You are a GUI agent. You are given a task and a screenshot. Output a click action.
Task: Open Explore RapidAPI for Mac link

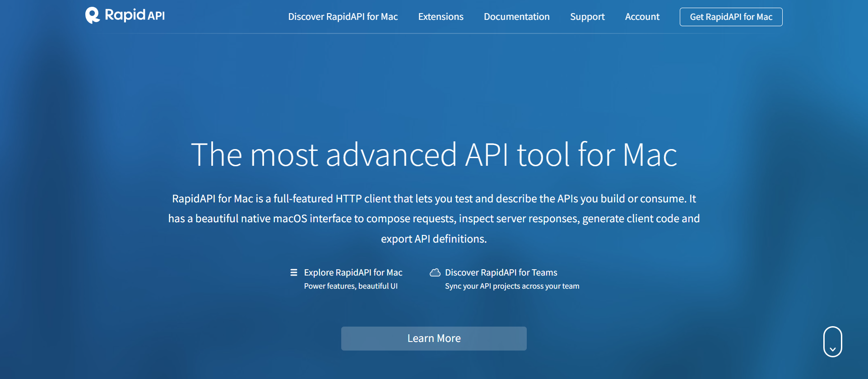(353, 272)
